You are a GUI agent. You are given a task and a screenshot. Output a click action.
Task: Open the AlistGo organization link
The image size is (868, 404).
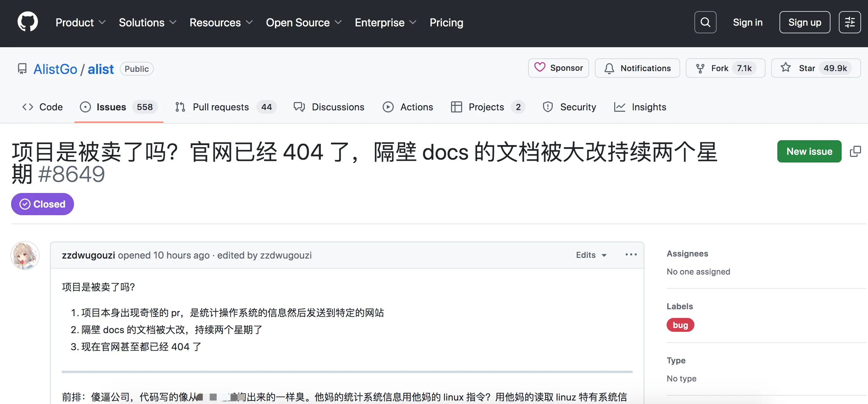click(55, 68)
